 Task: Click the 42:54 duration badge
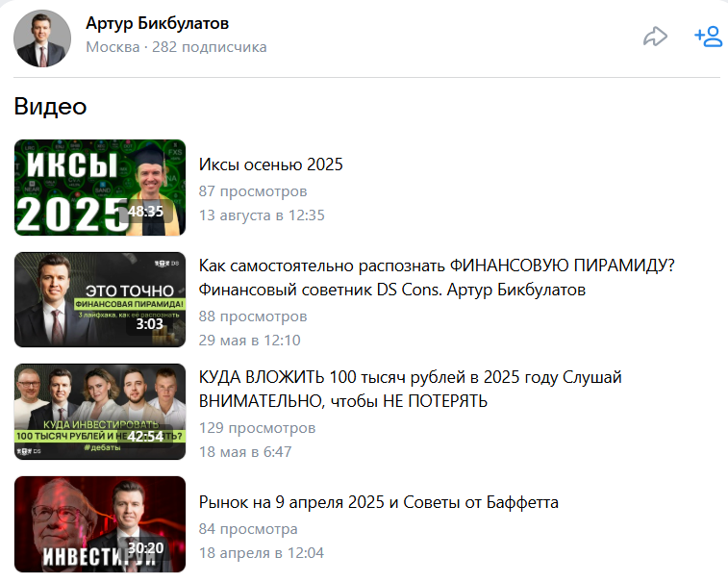(145, 436)
